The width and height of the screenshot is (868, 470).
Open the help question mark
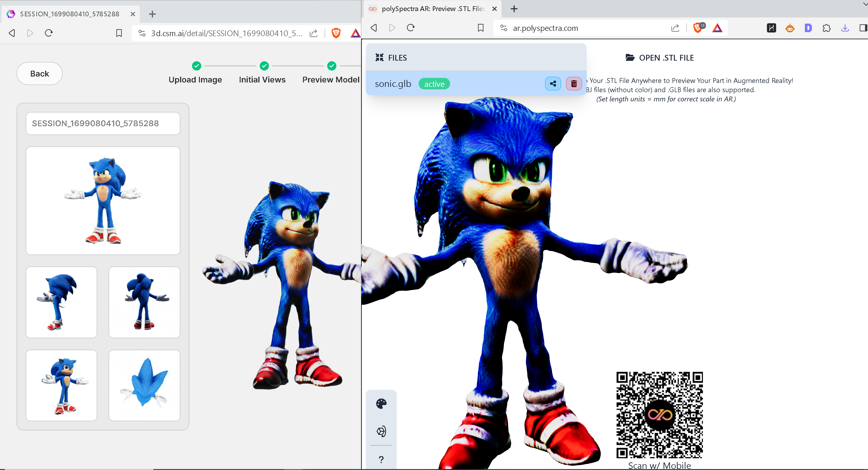click(x=381, y=459)
